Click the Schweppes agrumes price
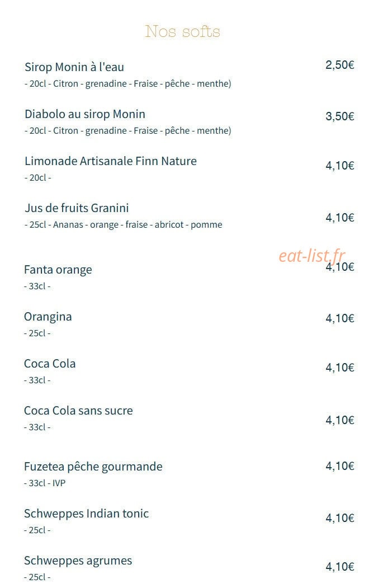The width and height of the screenshot is (383, 588). (x=339, y=567)
